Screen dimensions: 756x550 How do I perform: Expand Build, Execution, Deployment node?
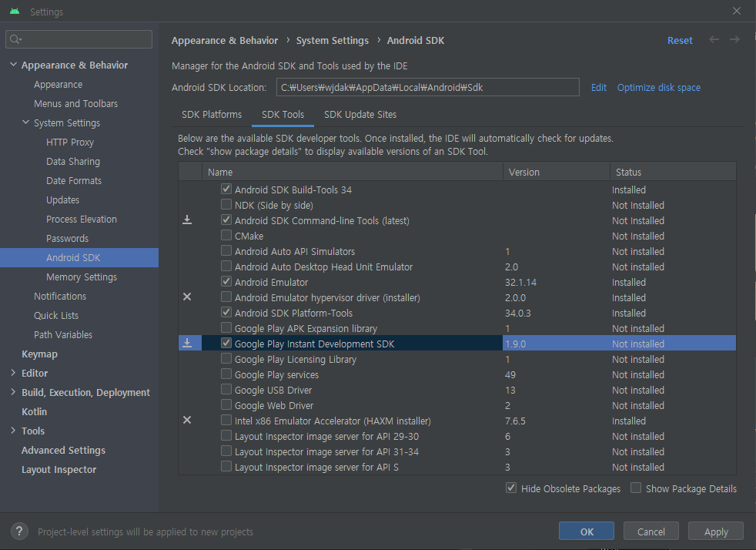(x=14, y=392)
